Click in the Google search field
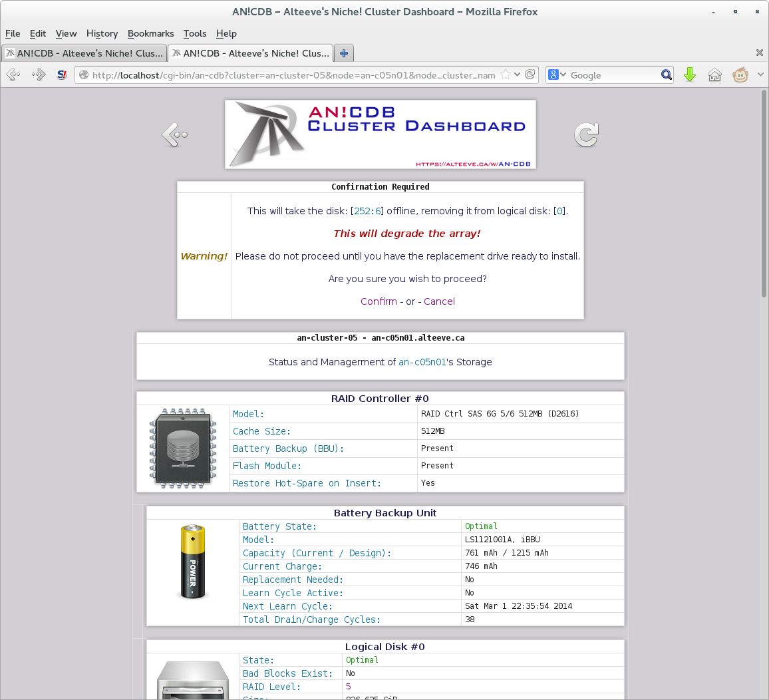This screenshot has width=769, height=700. point(612,75)
